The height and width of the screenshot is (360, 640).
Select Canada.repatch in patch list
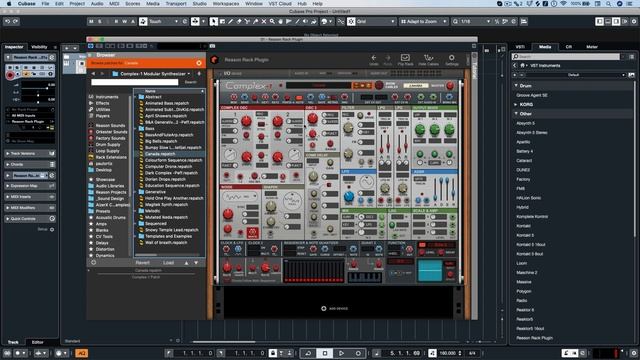[x=170, y=154]
